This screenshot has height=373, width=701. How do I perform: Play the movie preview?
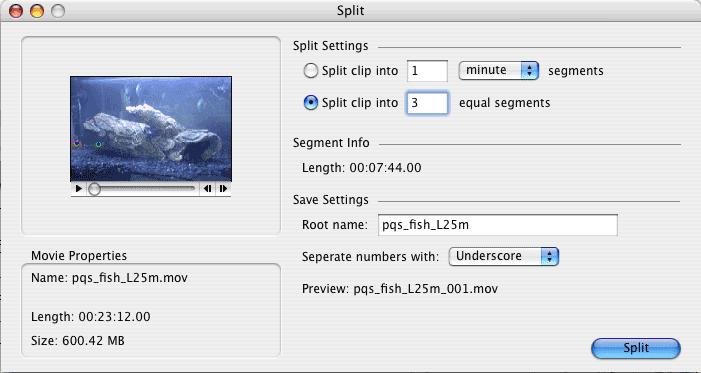pos(79,189)
